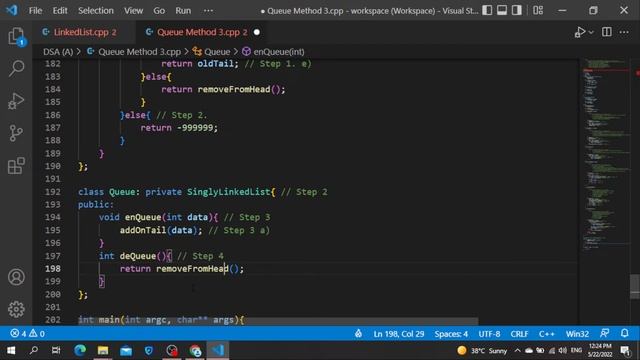Open Windows Start menu
This screenshot has width=640, height=360.
[11, 350]
